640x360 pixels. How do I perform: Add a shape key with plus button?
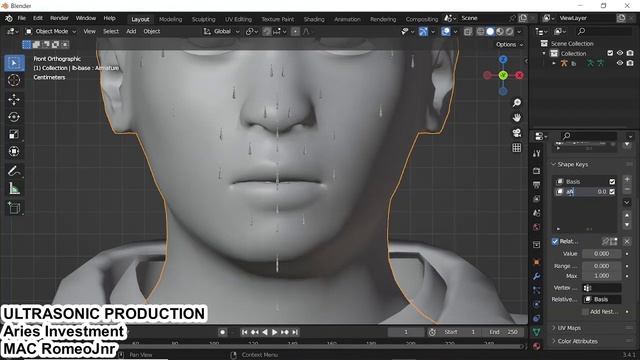627,179
